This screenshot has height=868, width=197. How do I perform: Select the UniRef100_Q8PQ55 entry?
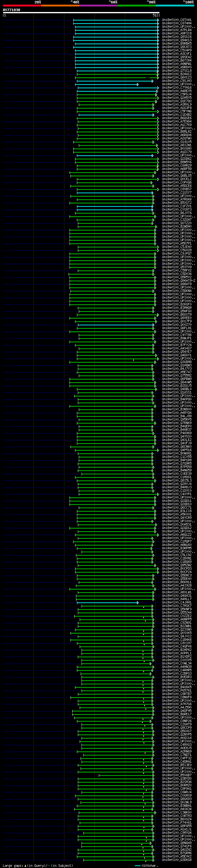coord(177,826)
